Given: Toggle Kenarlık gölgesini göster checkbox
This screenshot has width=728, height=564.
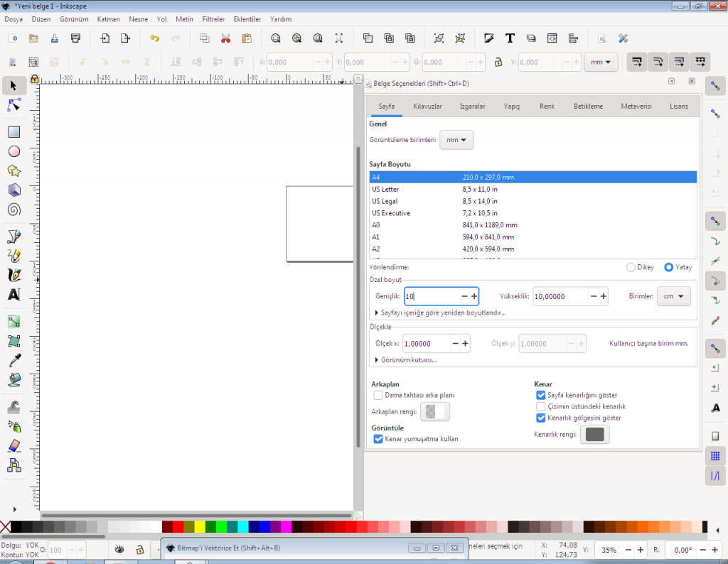Looking at the screenshot, I should point(541,418).
